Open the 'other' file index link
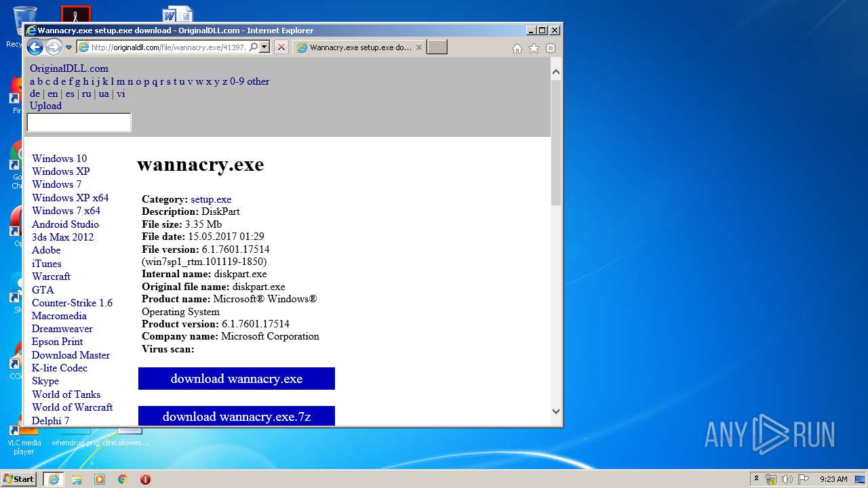 pos(258,81)
